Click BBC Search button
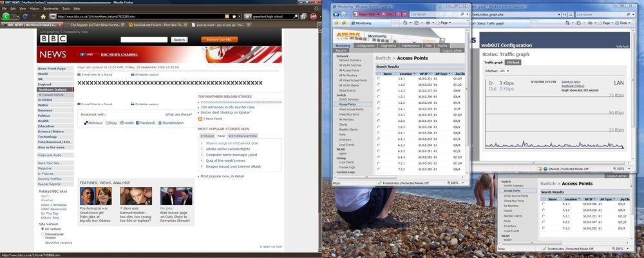644x258 pixels. tap(178, 40)
